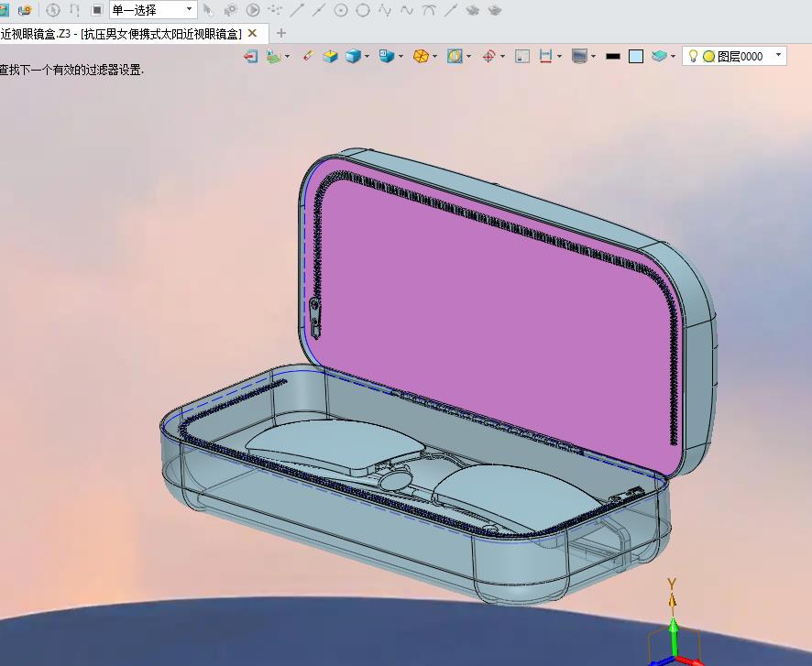Click the teal layers stack icon
The image size is (812, 666).
pos(659,56)
